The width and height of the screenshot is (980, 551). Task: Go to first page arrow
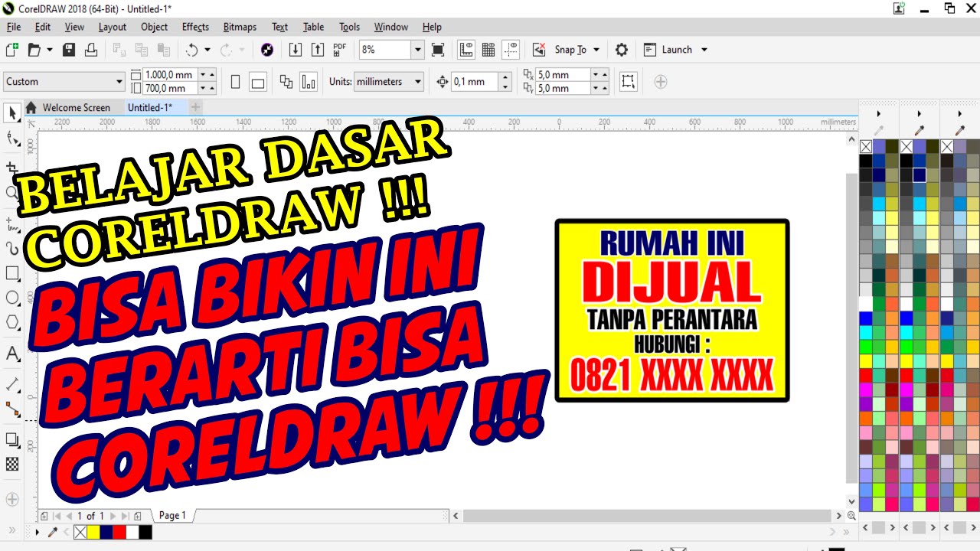point(56,516)
